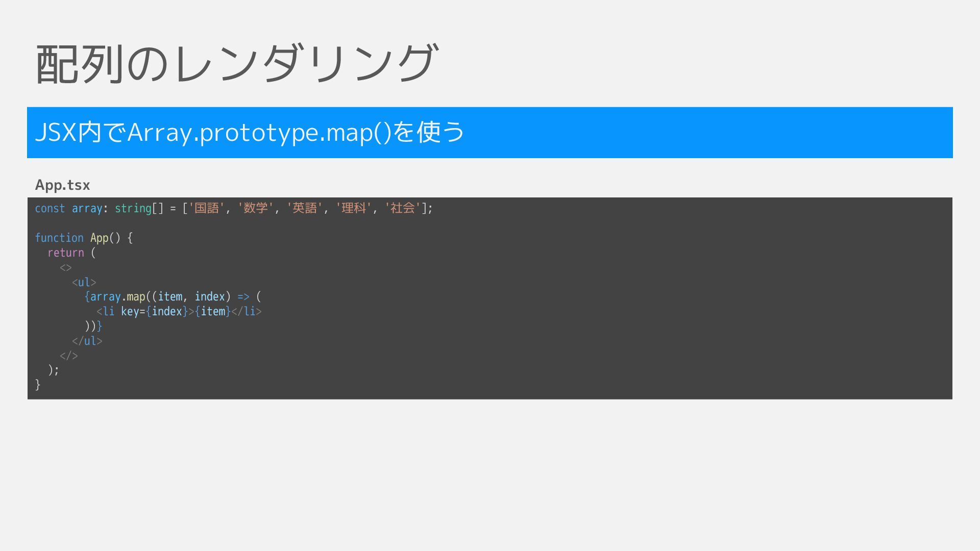The image size is (980, 551).
Task: Click the closing </ul> tag
Action: (87, 341)
